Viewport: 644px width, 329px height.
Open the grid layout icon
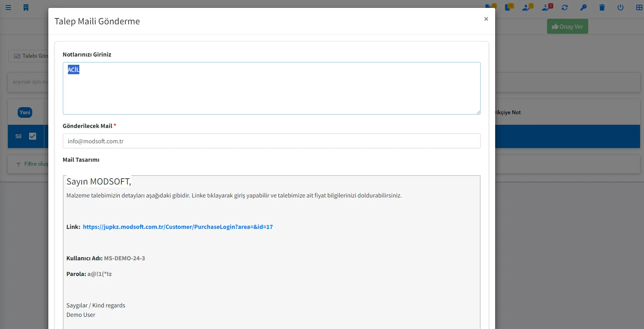click(639, 7)
